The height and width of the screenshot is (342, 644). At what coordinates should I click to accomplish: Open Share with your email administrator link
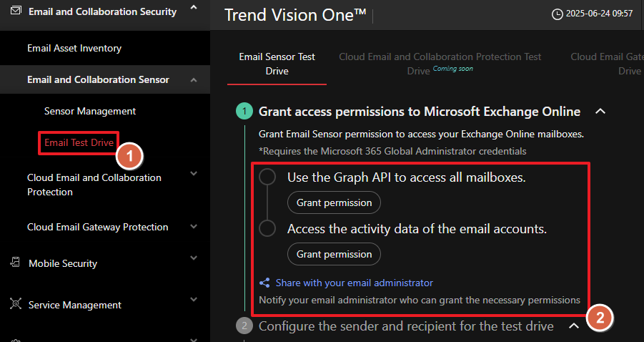(354, 283)
